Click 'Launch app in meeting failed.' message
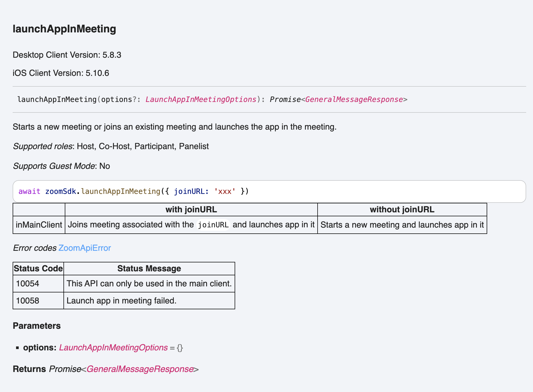The height and width of the screenshot is (392, 533). point(121,301)
